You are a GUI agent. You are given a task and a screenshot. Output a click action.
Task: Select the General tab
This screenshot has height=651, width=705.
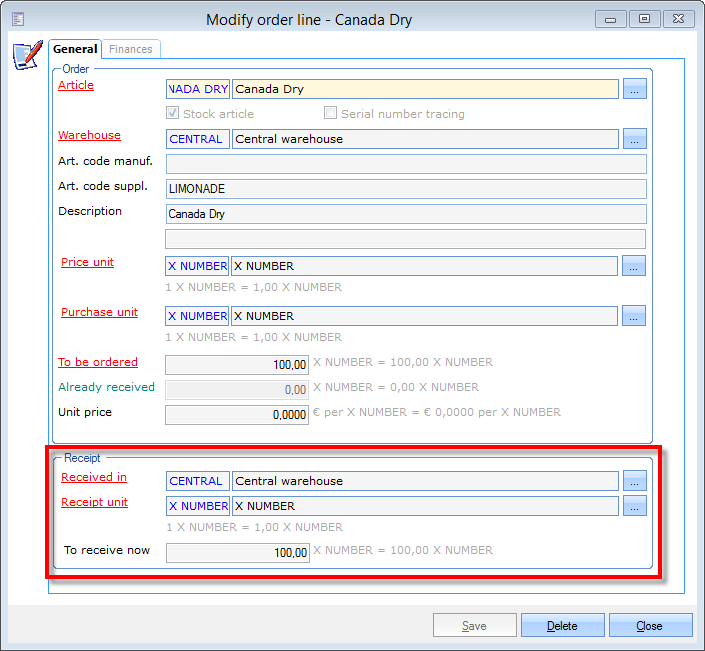coord(75,49)
